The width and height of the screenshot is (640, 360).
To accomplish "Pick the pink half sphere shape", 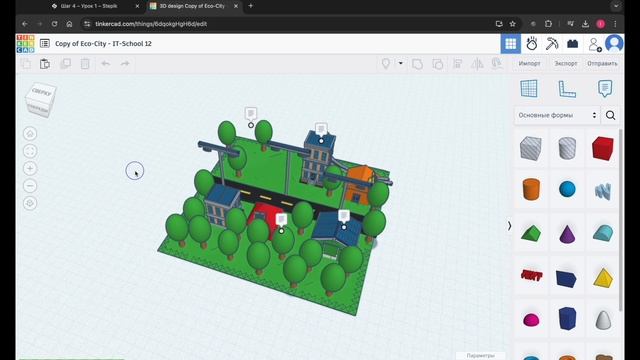I will coord(531,320).
